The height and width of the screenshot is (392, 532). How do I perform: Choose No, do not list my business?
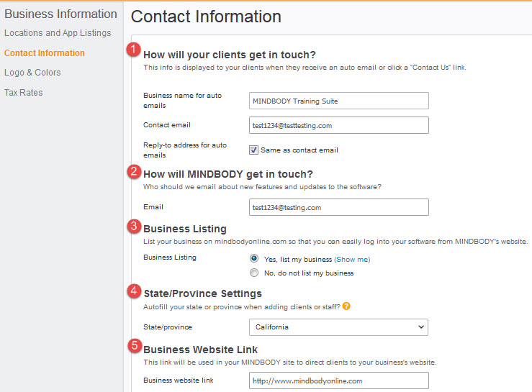tap(254, 273)
